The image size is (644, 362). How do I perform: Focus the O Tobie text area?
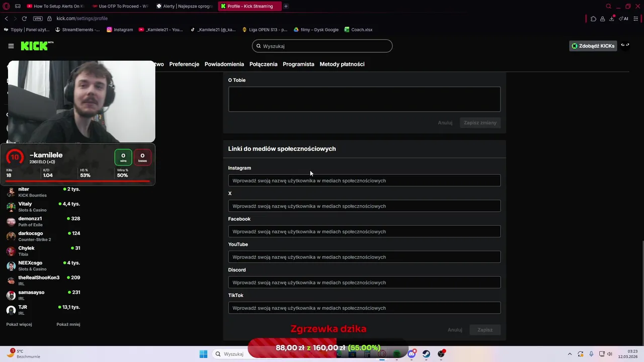tap(364, 99)
